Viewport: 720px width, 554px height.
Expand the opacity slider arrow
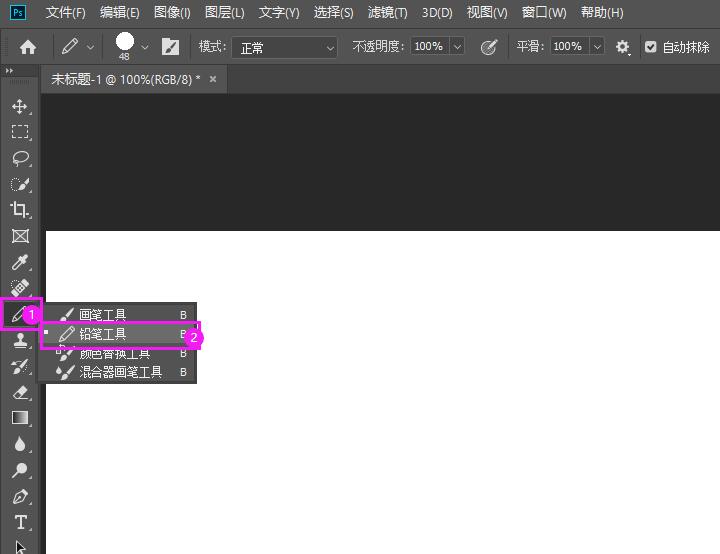(457, 46)
